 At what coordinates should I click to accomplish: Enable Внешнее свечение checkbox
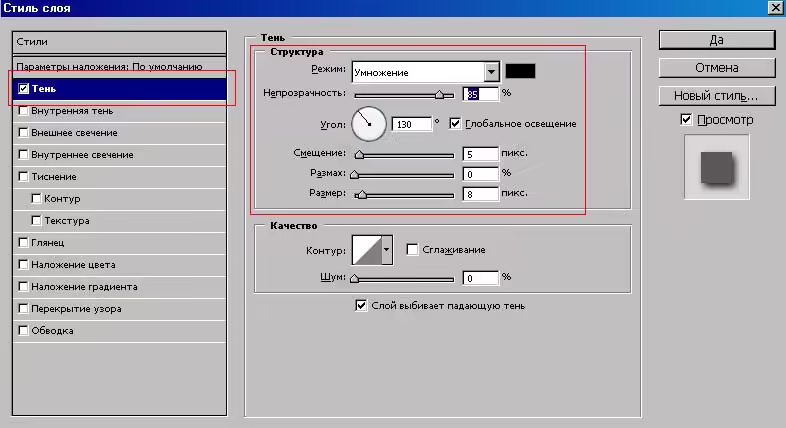(23, 133)
